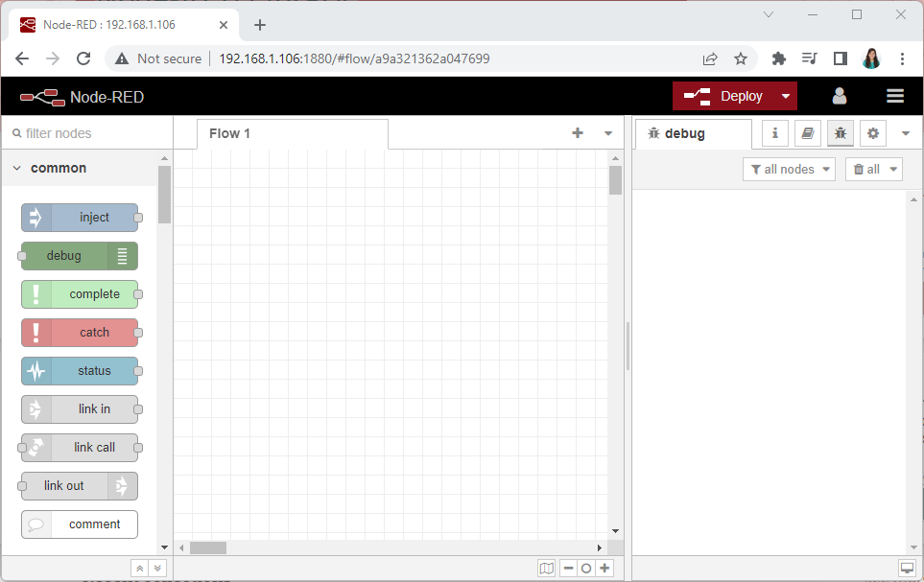View the node information panel

coord(774,132)
